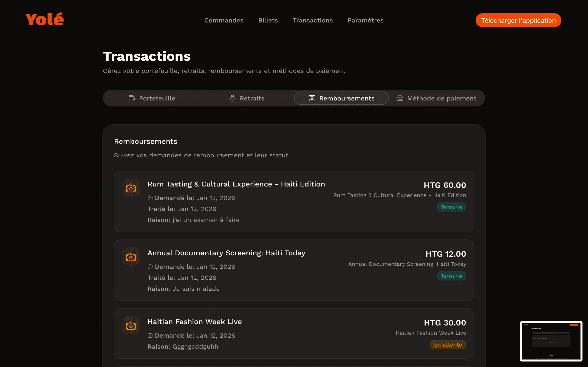Click the Yolé logo
This screenshot has width=588, height=367.
(45, 19)
